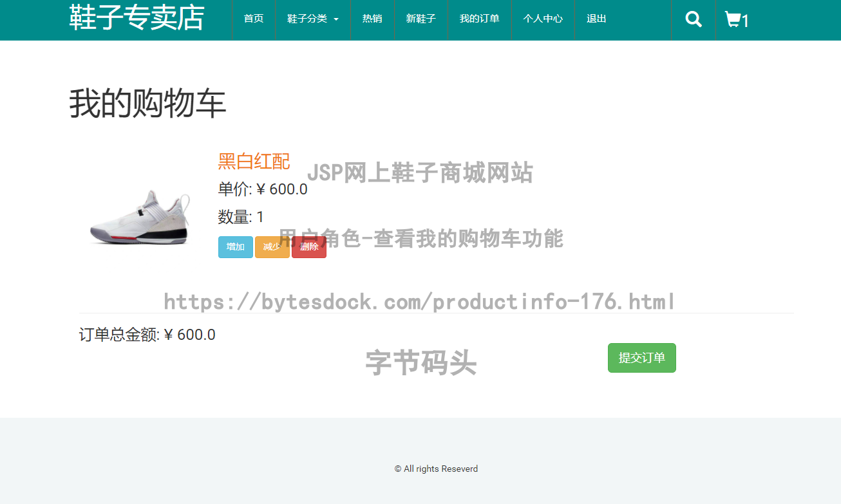Click the 增加 quantity button
841x504 pixels.
[236, 247]
